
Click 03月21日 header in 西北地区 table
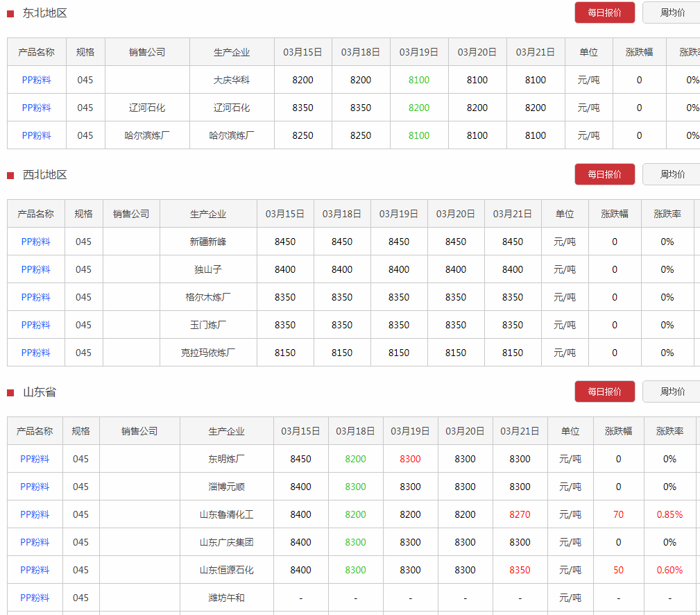[x=513, y=214]
